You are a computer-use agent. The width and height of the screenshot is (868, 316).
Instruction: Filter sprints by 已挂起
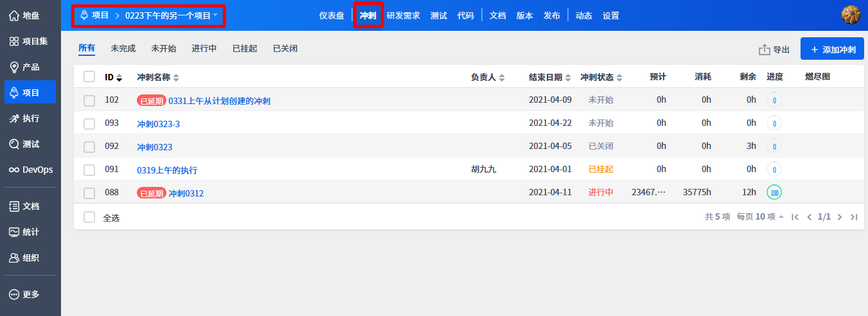point(245,48)
